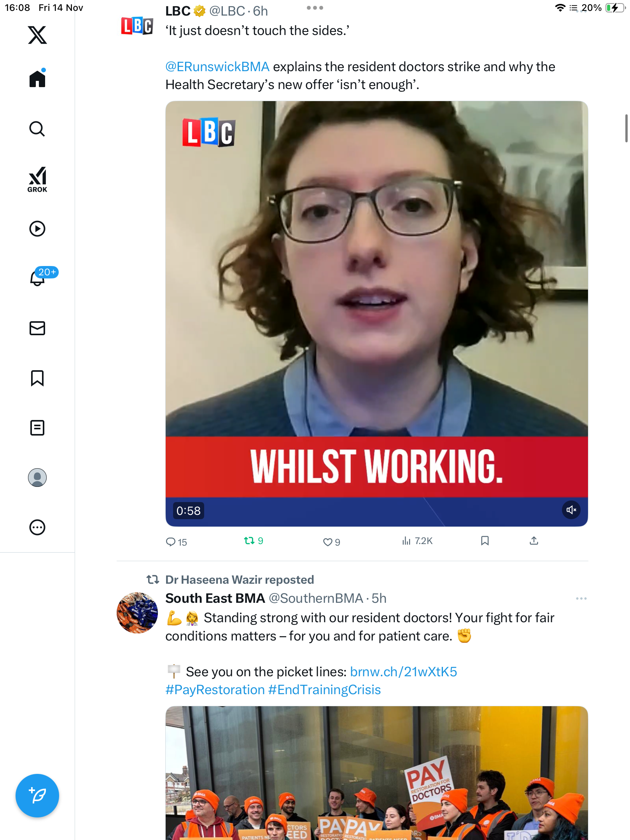Click the compose new post button
The image size is (630, 840).
[x=37, y=795]
